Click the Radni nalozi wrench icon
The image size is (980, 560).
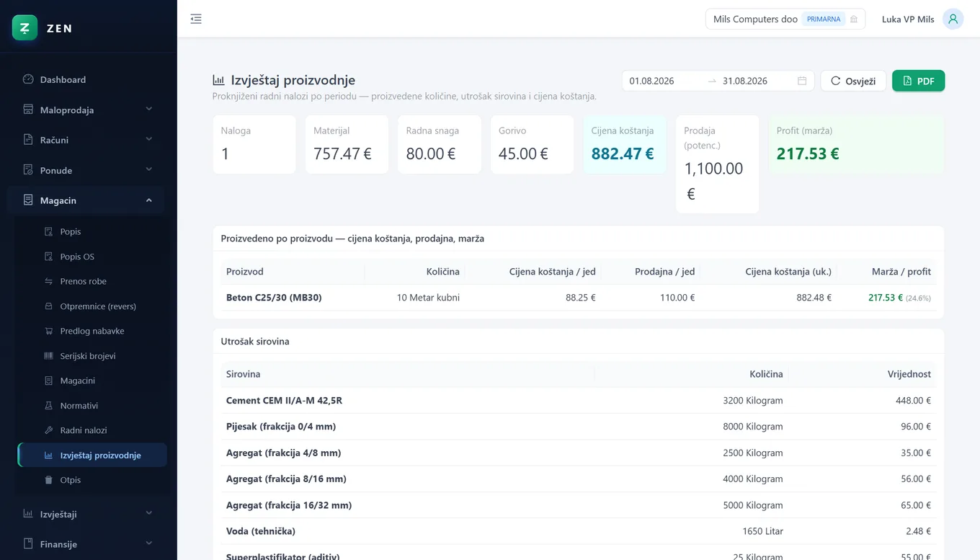pyautogui.click(x=49, y=430)
